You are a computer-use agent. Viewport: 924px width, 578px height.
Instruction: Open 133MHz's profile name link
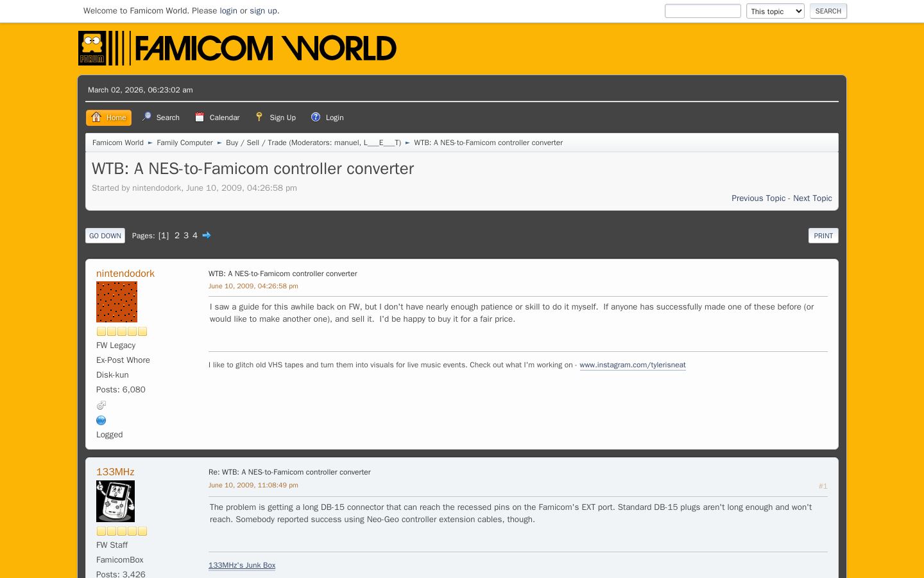click(x=116, y=472)
